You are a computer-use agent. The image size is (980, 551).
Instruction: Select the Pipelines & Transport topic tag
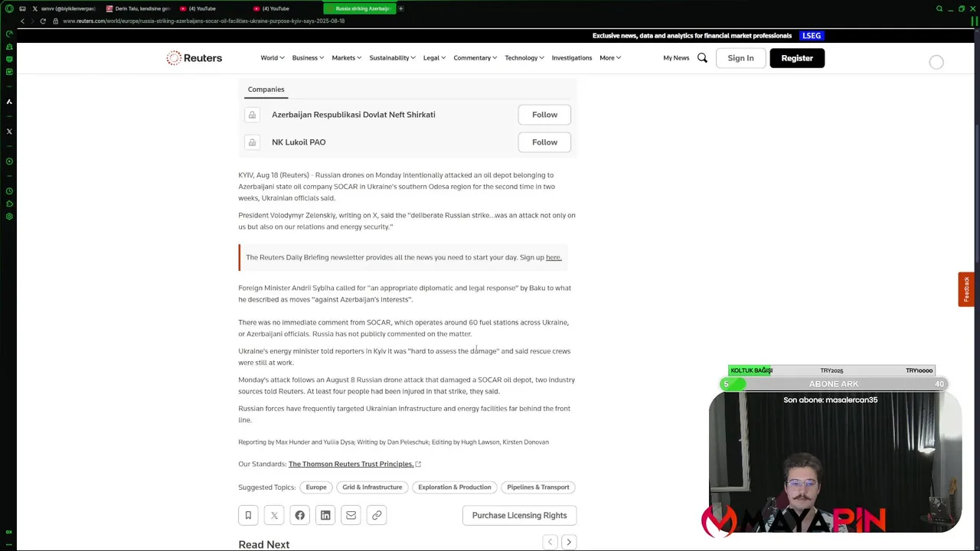click(x=538, y=487)
